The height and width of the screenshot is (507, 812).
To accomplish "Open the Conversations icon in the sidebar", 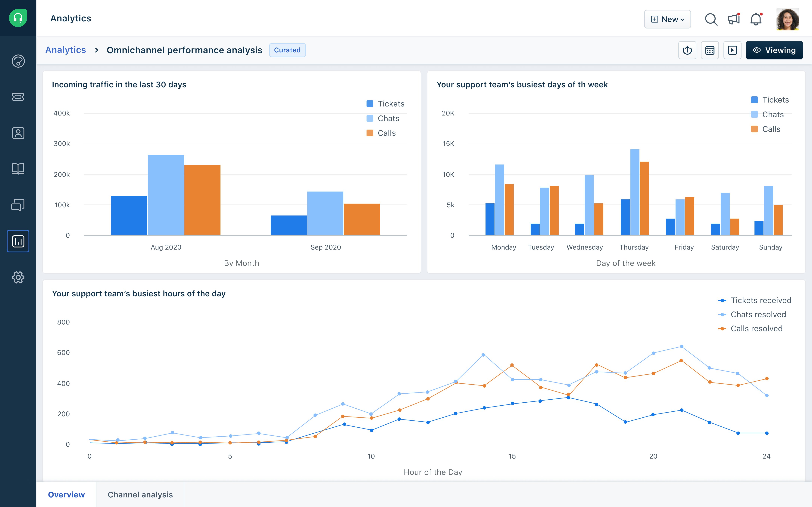I will pyautogui.click(x=18, y=205).
